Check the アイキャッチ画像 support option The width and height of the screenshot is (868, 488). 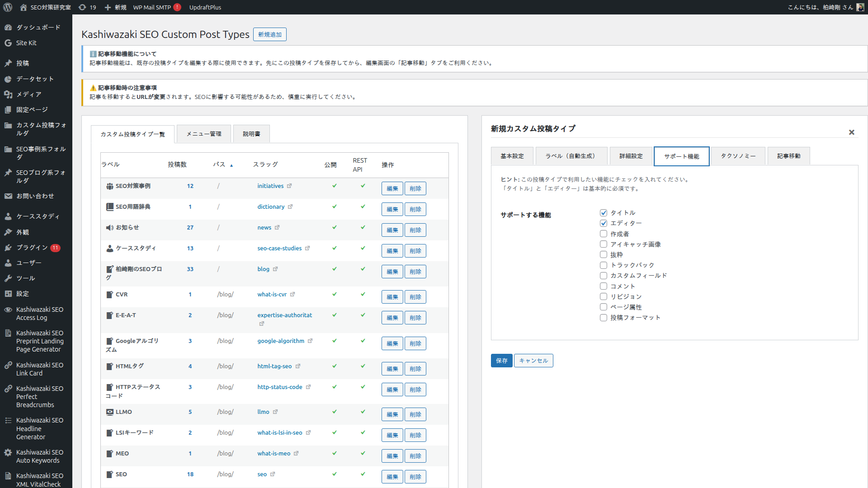tap(603, 244)
